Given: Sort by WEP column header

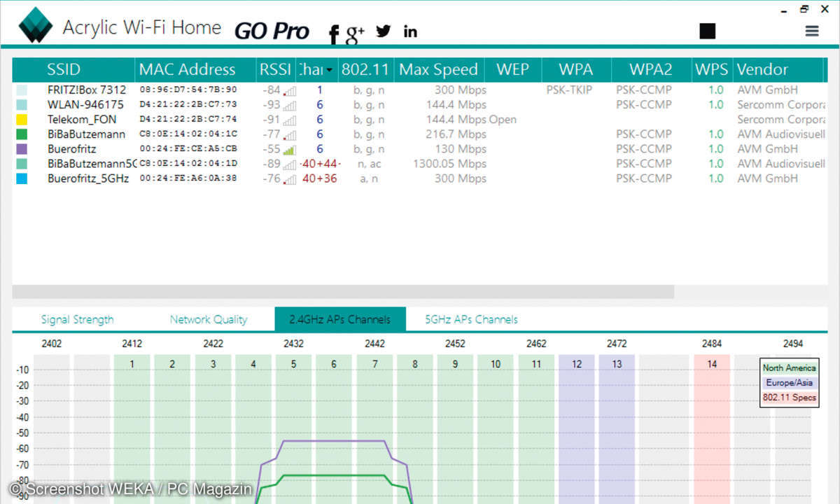Looking at the screenshot, I should (512, 69).
